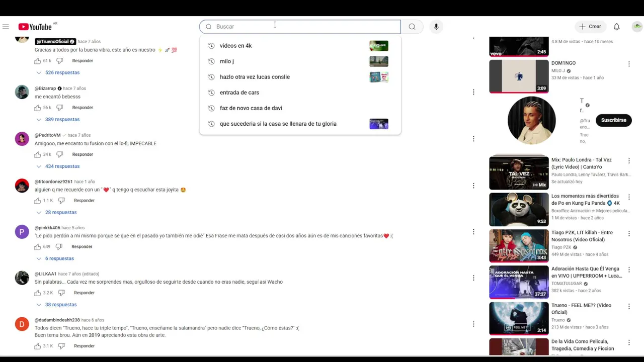The width and height of the screenshot is (644, 362).
Task: Click PedritoVM user avatar
Action: (22, 139)
